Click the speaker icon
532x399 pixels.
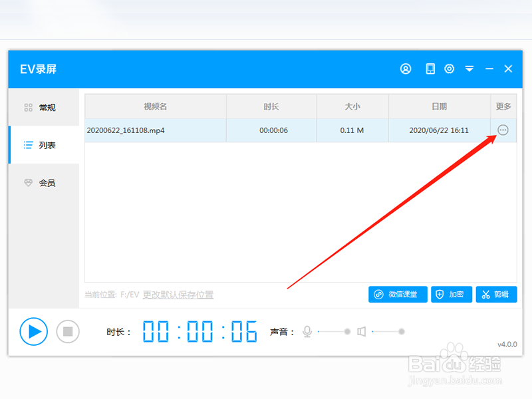tap(362, 331)
